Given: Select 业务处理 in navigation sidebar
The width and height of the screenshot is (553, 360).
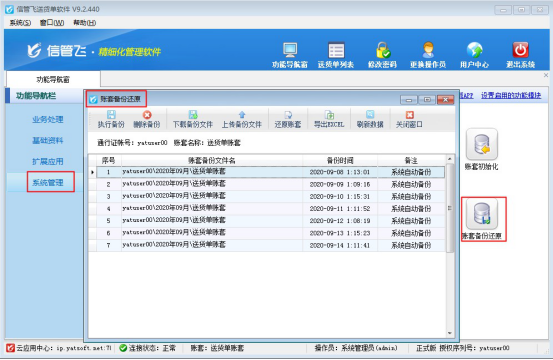Looking at the screenshot, I should click(x=48, y=120).
